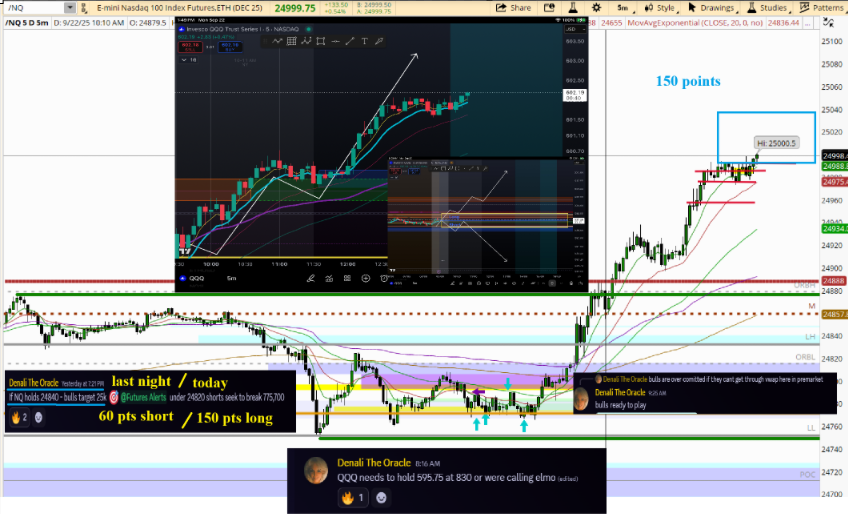Image resolution: width=848 pixels, height=514 pixels.
Task: Click the red 24888 price axis label
Action: click(x=833, y=281)
